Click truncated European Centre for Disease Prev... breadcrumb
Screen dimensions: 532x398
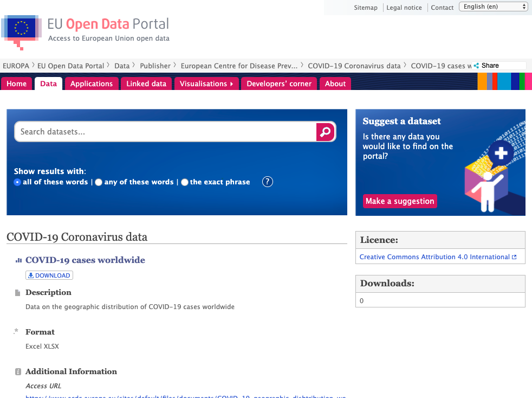tap(239, 66)
